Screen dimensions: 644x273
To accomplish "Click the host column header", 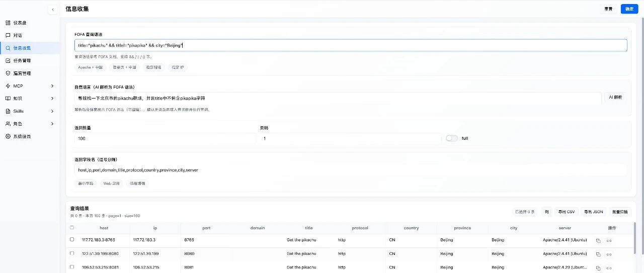I will pos(104,228).
